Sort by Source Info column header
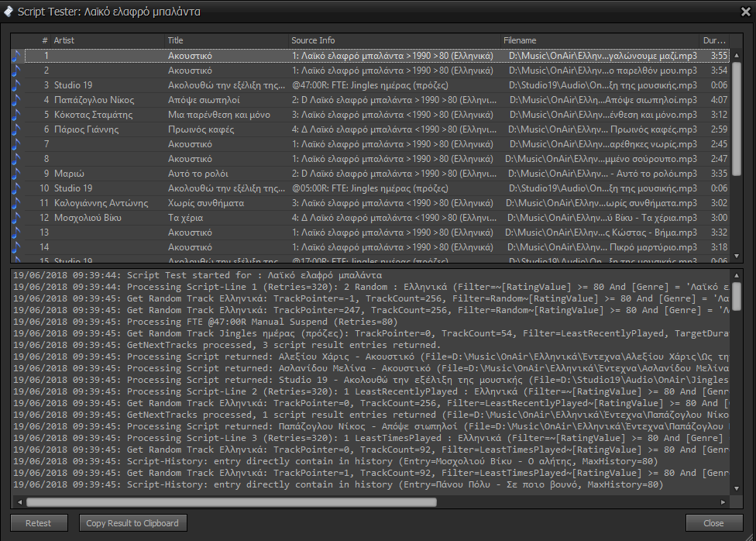Viewport: 756px width, 541px height. (394, 40)
